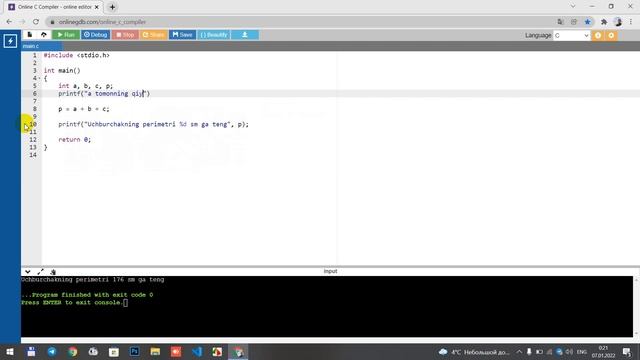Viewport: 640px width, 360px height.
Task: Open the Windows Start menu
Action: (10, 351)
